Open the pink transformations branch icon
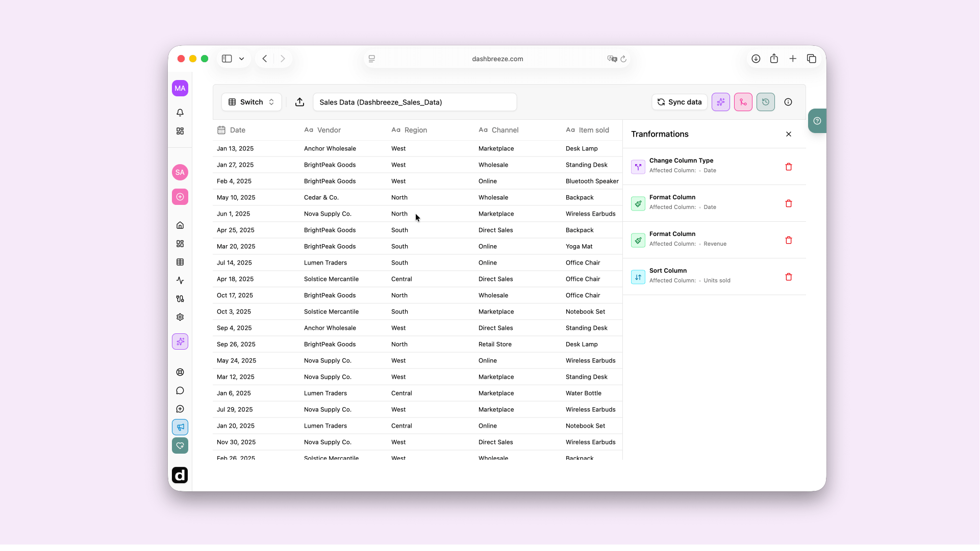 point(743,102)
